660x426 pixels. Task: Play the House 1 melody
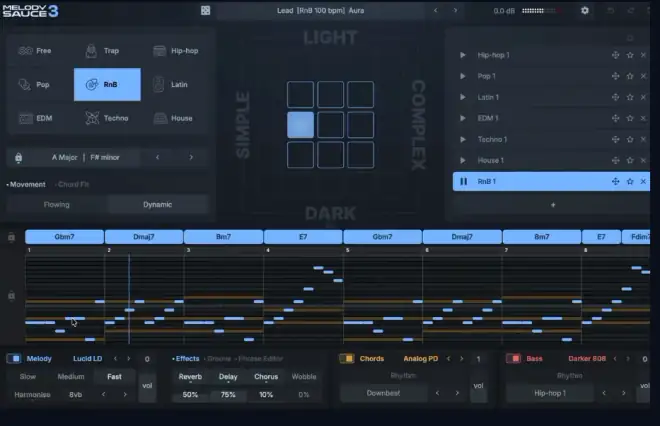[463, 160]
